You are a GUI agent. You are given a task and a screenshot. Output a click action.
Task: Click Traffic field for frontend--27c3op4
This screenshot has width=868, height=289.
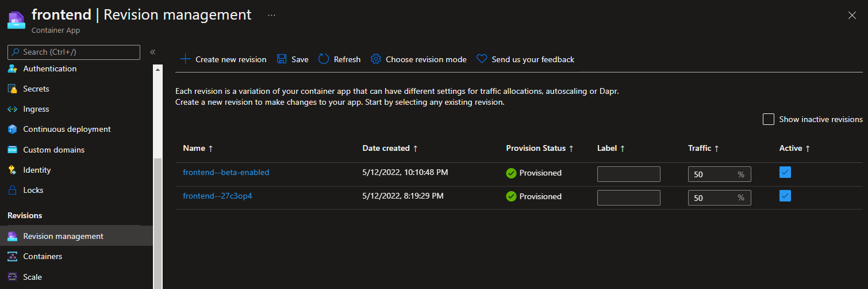tap(720, 197)
